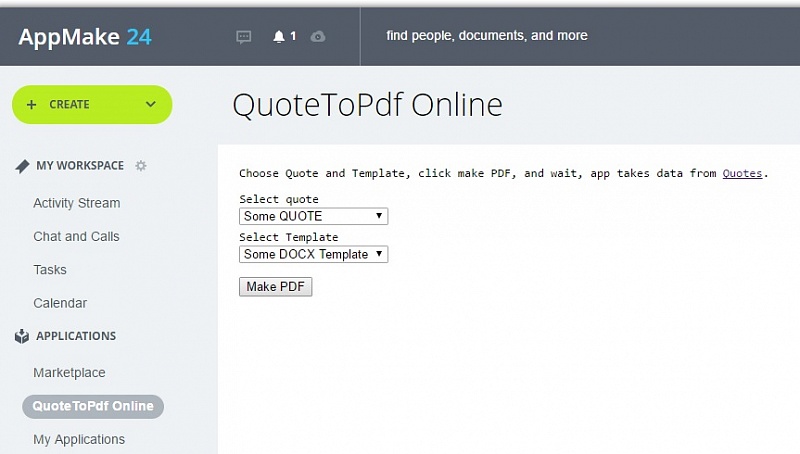Click the AppMake 24 logo

pos(85,37)
